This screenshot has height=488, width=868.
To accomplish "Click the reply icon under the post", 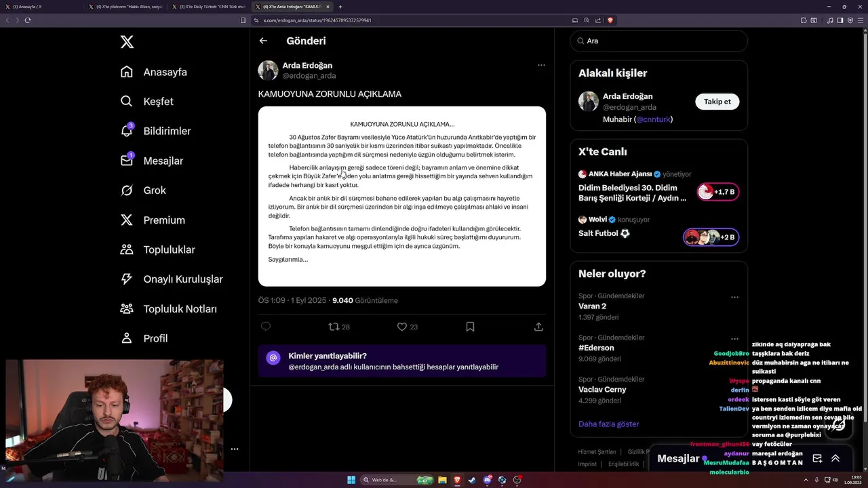I will point(266,327).
